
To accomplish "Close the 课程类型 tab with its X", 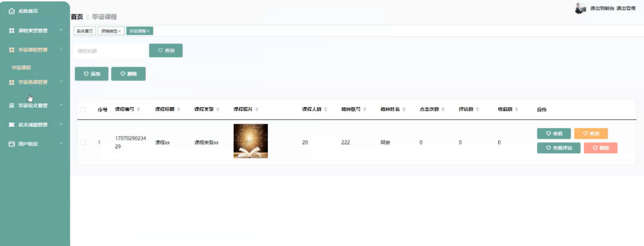I will pyautogui.click(x=119, y=31).
